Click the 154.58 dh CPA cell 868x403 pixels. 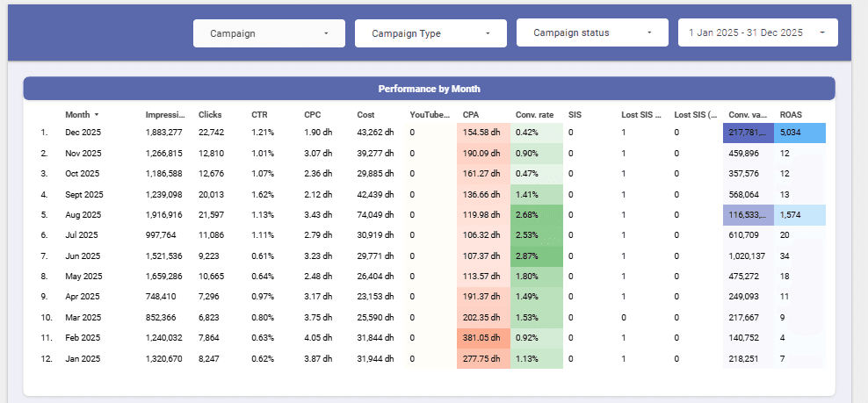483,133
